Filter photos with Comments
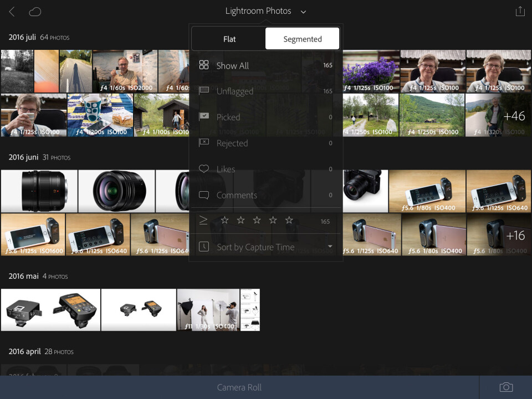This screenshot has width=532, height=399. tap(265, 195)
